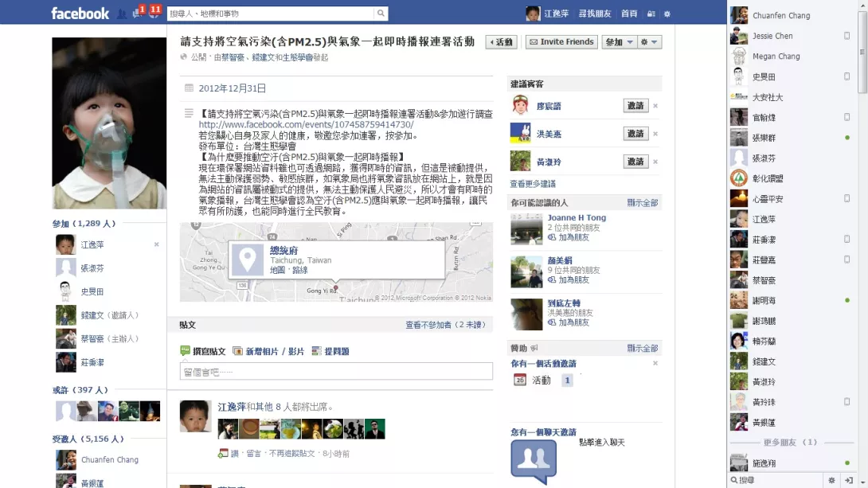Dismiss suggested guest 廖宸語
This screenshot has width=868, height=488.
click(x=655, y=106)
